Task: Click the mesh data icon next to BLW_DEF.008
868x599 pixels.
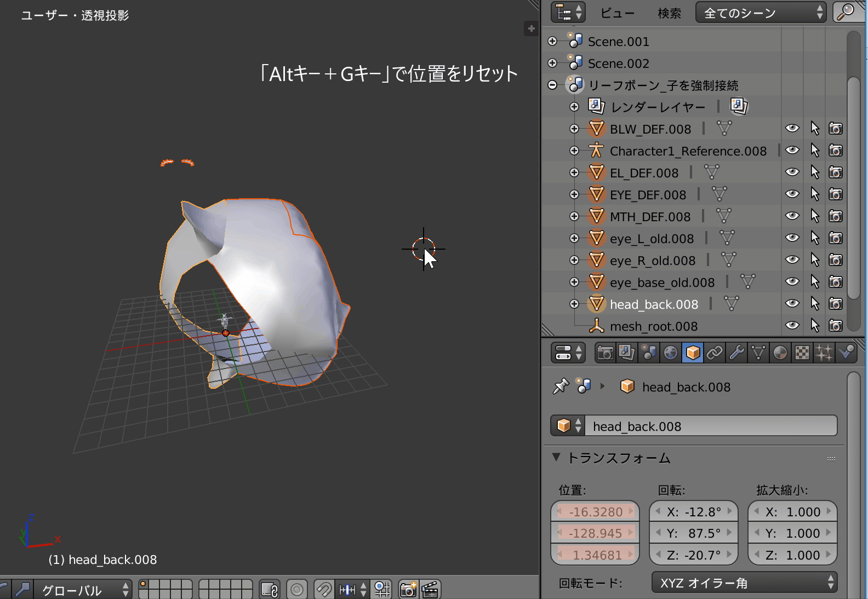Action: [x=724, y=129]
